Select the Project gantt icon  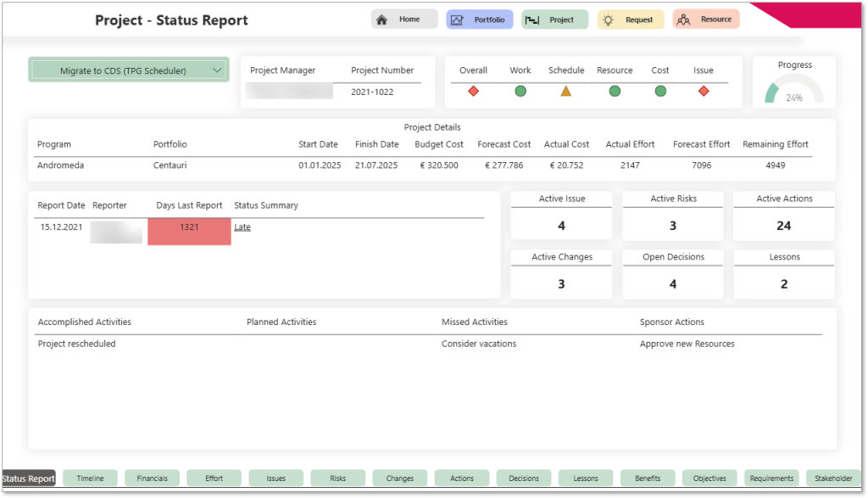click(533, 19)
